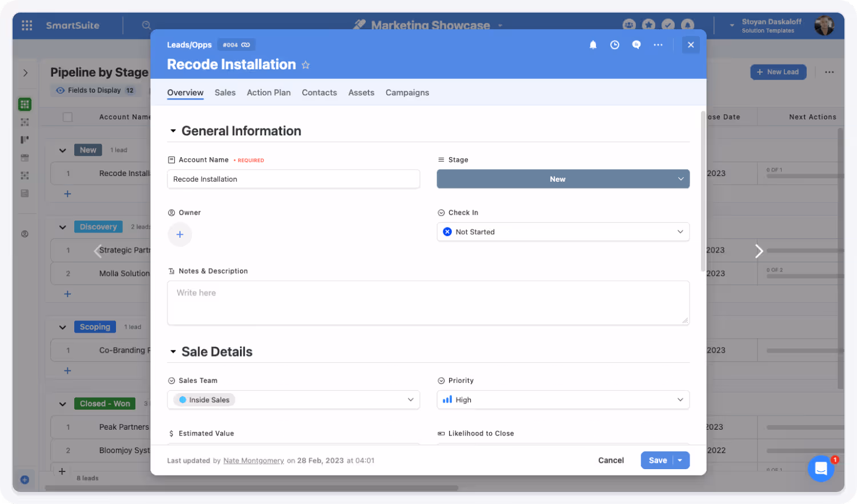Collapse the General Information section
857x504 pixels.
(x=173, y=131)
